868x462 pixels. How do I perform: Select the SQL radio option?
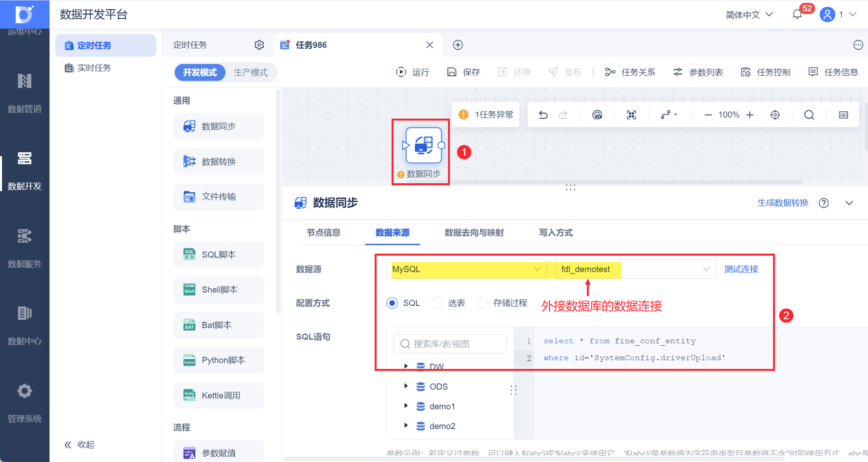tap(392, 303)
